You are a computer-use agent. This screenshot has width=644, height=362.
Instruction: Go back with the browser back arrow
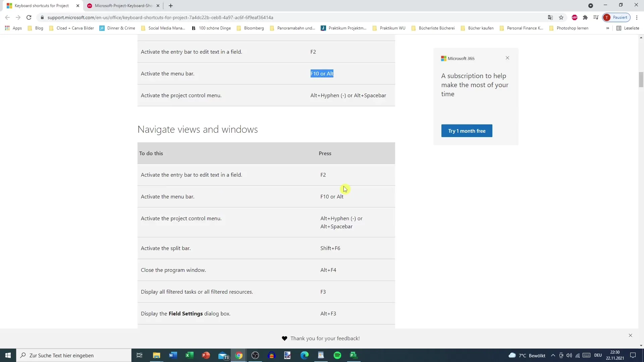(x=7, y=17)
